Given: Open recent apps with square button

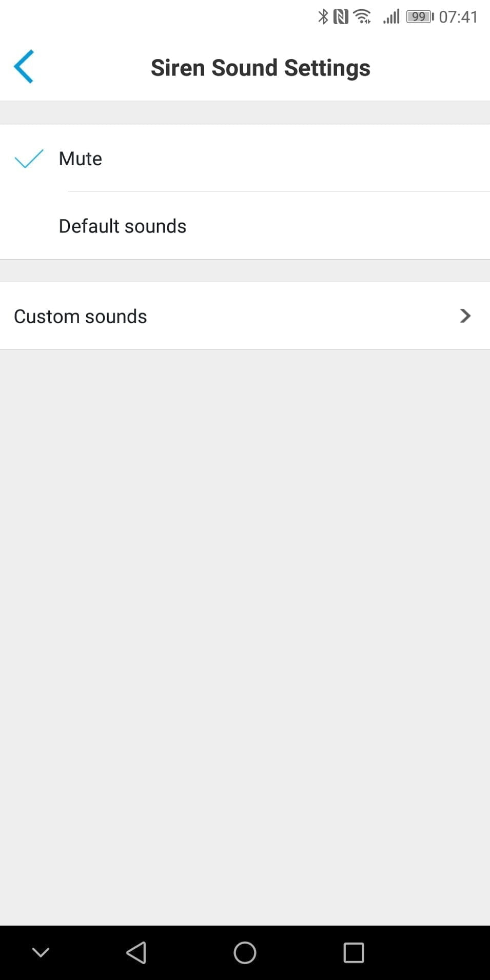Looking at the screenshot, I should point(354,953).
